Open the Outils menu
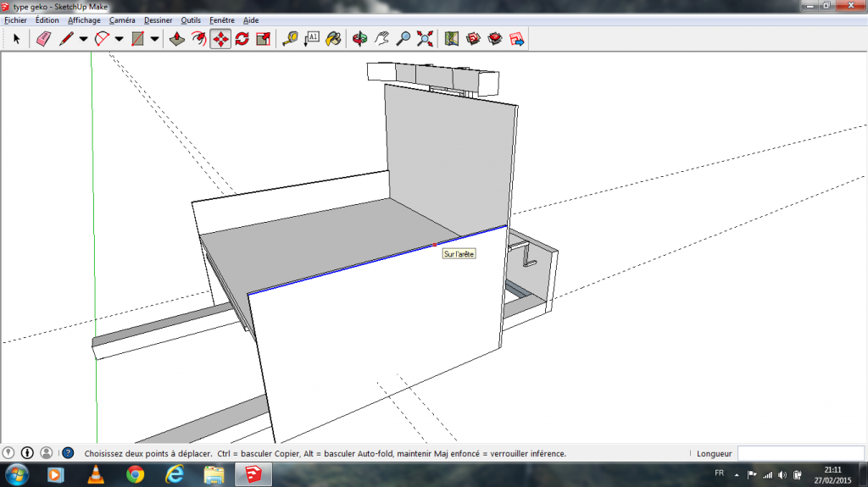The image size is (868, 487). [191, 20]
